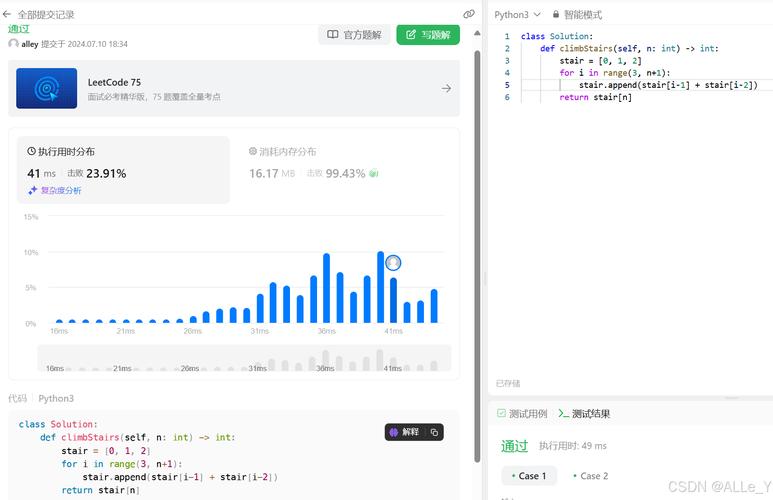The height and width of the screenshot is (500, 773).
Task: Click the green badge after 99.43%
Action: point(374,173)
